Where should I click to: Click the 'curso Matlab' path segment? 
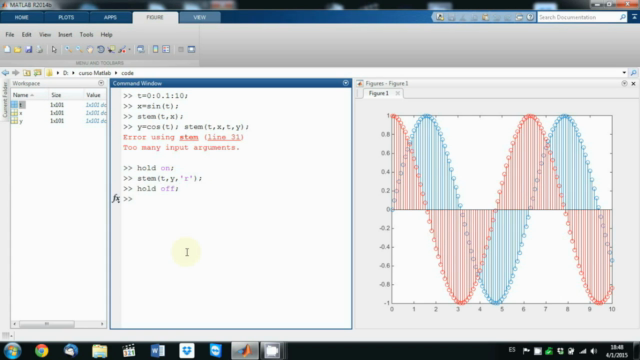[95, 73]
